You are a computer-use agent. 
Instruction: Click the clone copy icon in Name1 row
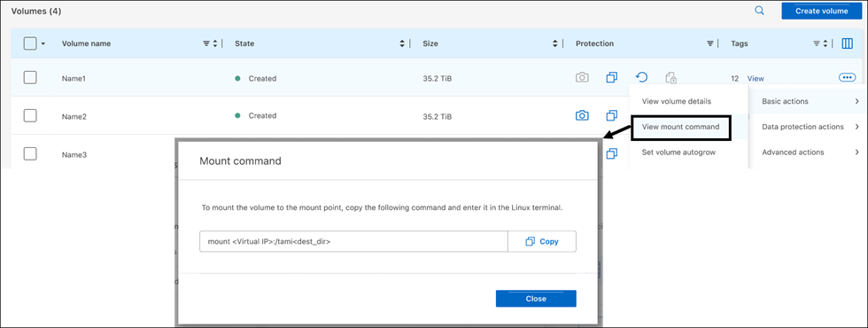click(612, 78)
